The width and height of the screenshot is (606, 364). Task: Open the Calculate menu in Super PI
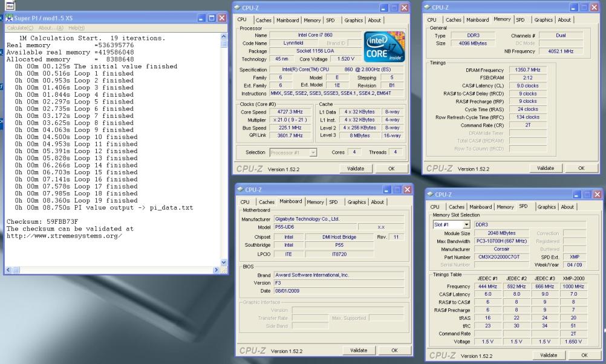coord(20,28)
